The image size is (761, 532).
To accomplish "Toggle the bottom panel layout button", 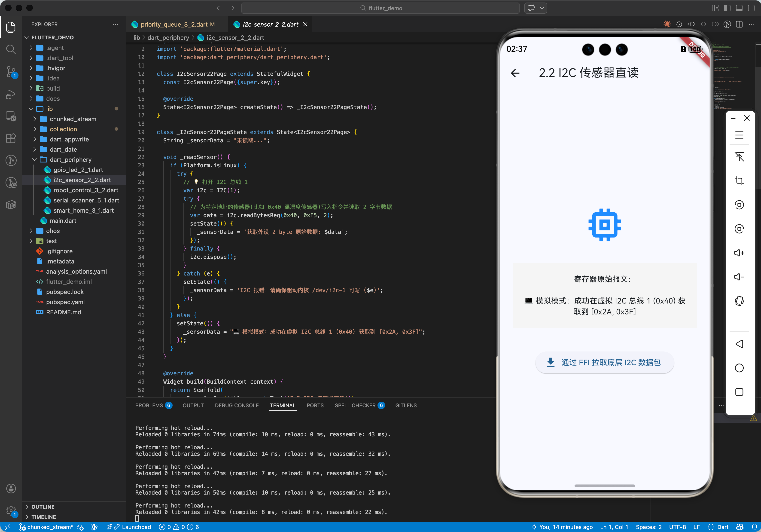I will click(x=739, y=8).
